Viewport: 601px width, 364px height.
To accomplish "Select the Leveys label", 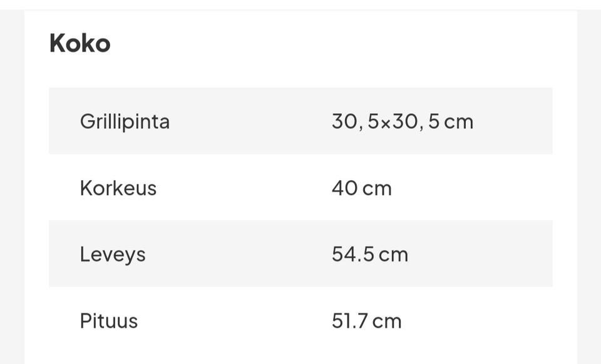I will (113, 254).
